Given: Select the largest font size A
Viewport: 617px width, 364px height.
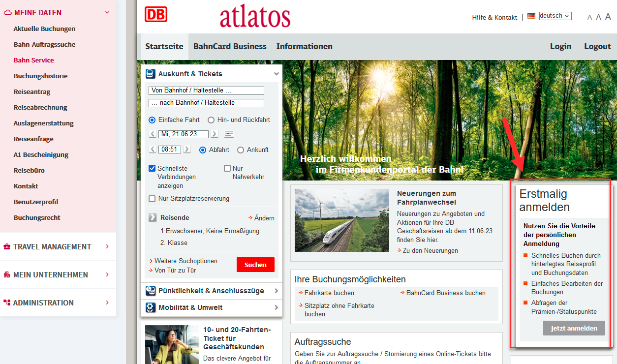Looking at the screenshot, I should (x=608, y=17).
